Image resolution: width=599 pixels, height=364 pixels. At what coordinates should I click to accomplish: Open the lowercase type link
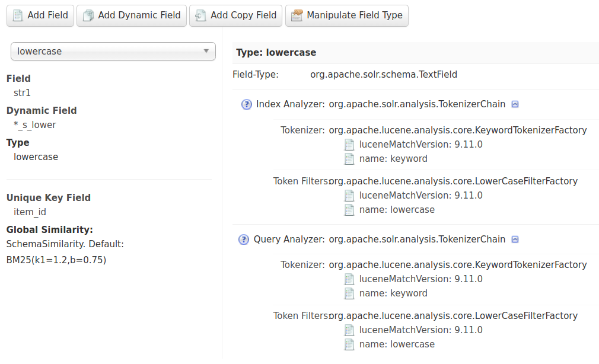36,157
